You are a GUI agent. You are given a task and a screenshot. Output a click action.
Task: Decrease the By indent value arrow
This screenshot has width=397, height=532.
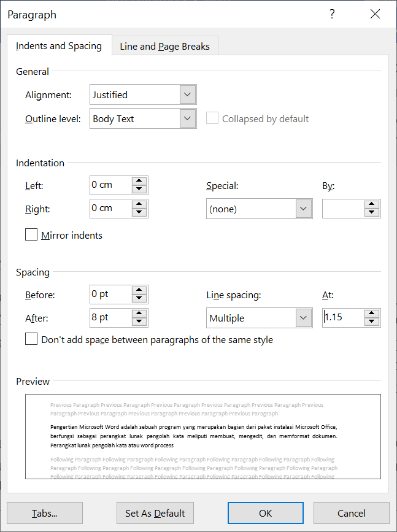click(372, 212)
